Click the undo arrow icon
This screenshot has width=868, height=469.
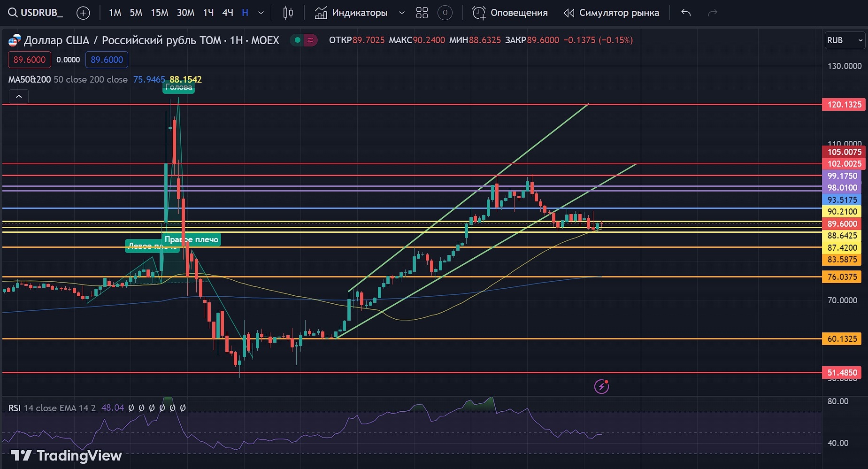tap(686, 13)
